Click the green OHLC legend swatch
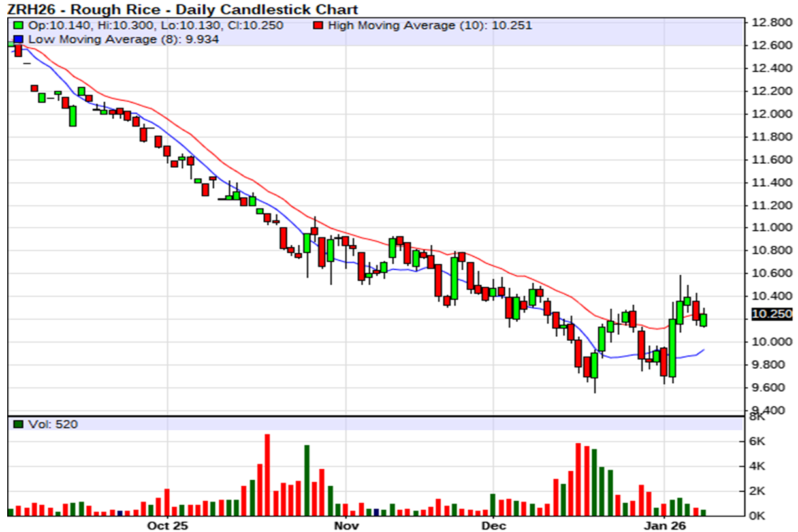Viewport: 798px width, 532px height. (x=18, y=26)
